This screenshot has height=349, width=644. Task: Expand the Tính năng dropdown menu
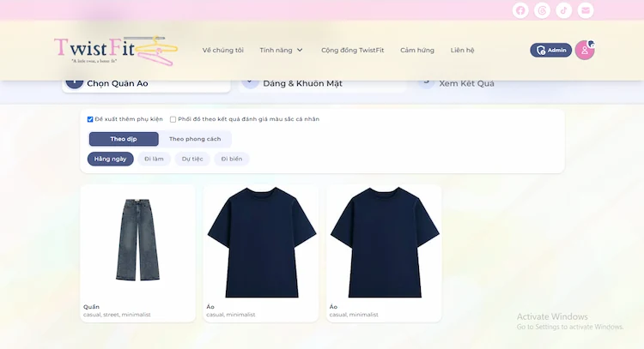(x=282, y=50)
